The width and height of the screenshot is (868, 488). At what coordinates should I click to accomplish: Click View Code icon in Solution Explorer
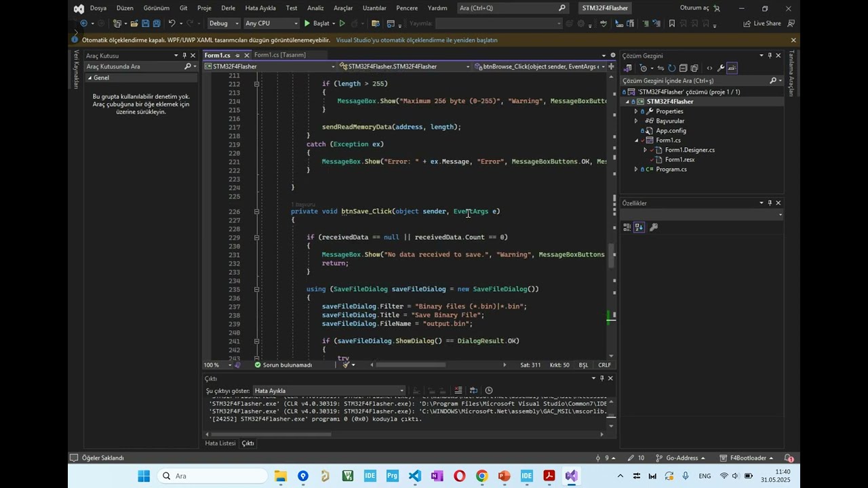point(709,68)
